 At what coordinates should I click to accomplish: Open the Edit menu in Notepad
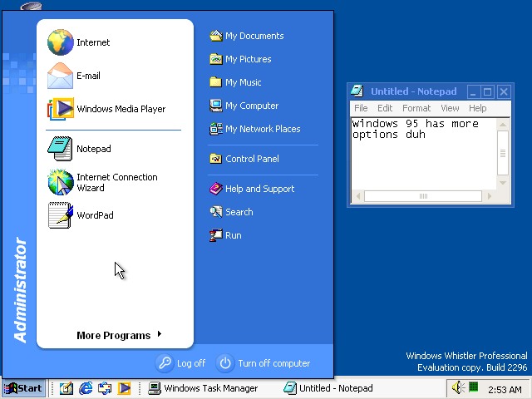pos(385,108)
